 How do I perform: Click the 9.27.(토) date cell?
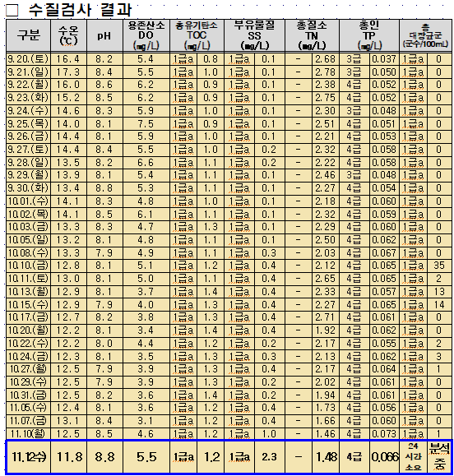click(x=28, y=150)
